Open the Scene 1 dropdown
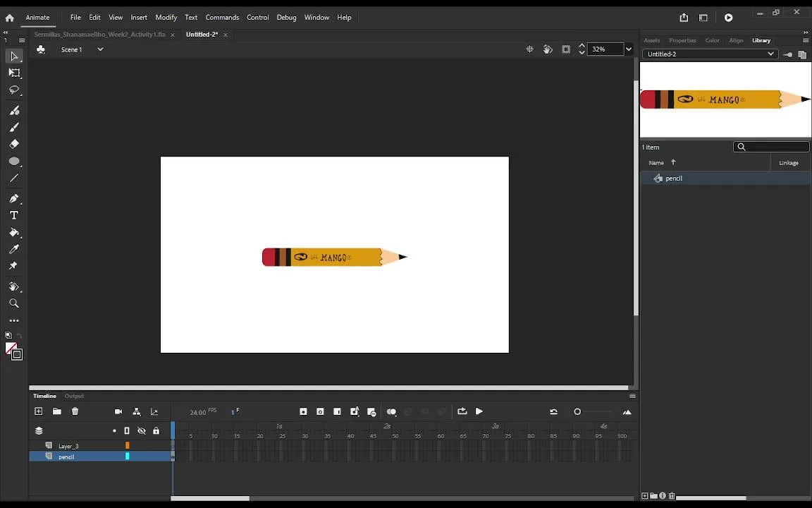 click(x=100, y=49)
